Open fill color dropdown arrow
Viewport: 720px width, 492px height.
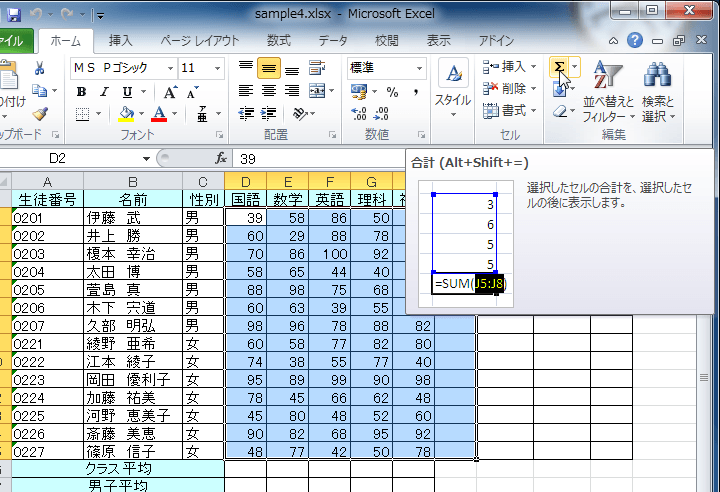[x=141, y=114]
